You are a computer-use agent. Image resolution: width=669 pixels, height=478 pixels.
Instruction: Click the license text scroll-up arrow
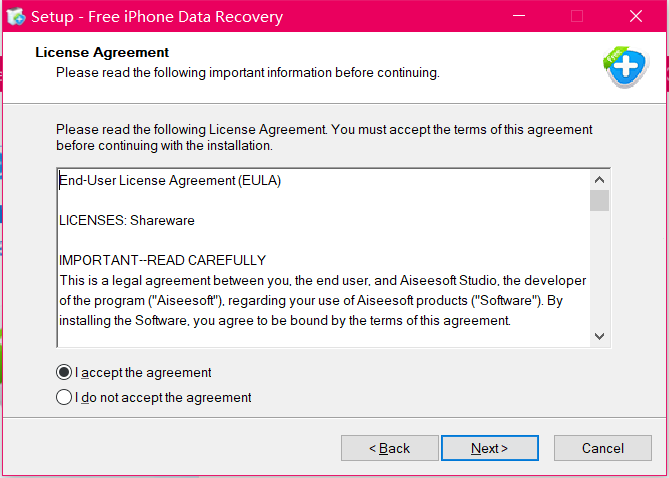click(x=599, y=180)
